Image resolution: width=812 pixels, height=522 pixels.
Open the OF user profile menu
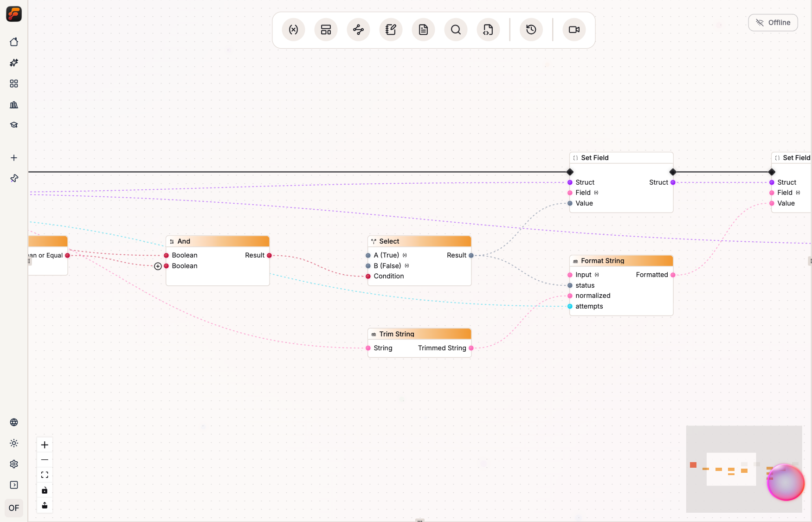pyautogui.click(x=14, y=508)
